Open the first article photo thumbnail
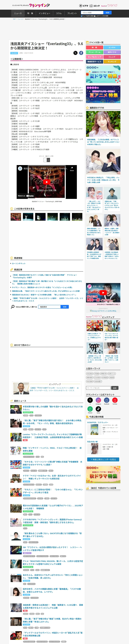 (x=16, y=217)
